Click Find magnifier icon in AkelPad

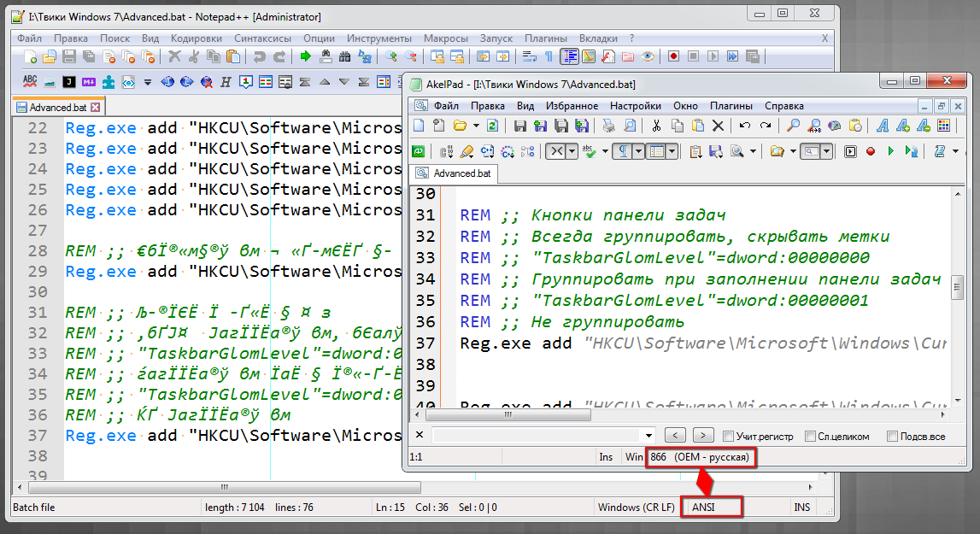pos(793,126)
